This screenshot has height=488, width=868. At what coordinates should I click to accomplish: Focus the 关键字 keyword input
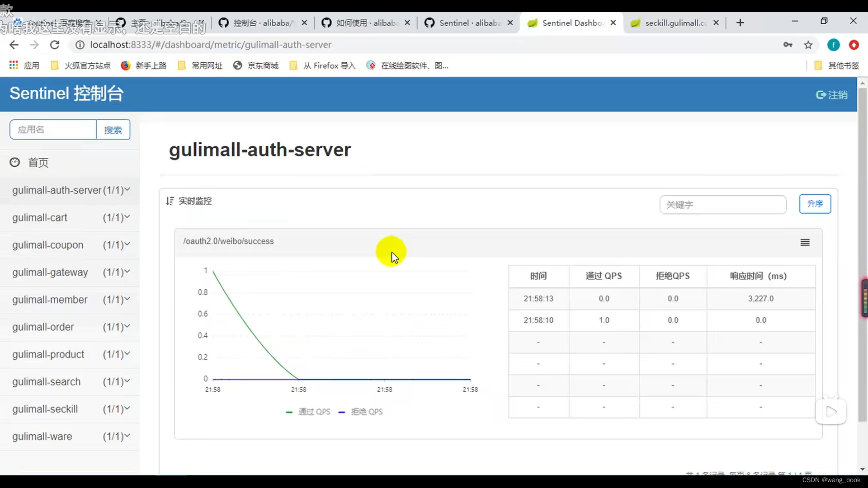click(723, 205)
